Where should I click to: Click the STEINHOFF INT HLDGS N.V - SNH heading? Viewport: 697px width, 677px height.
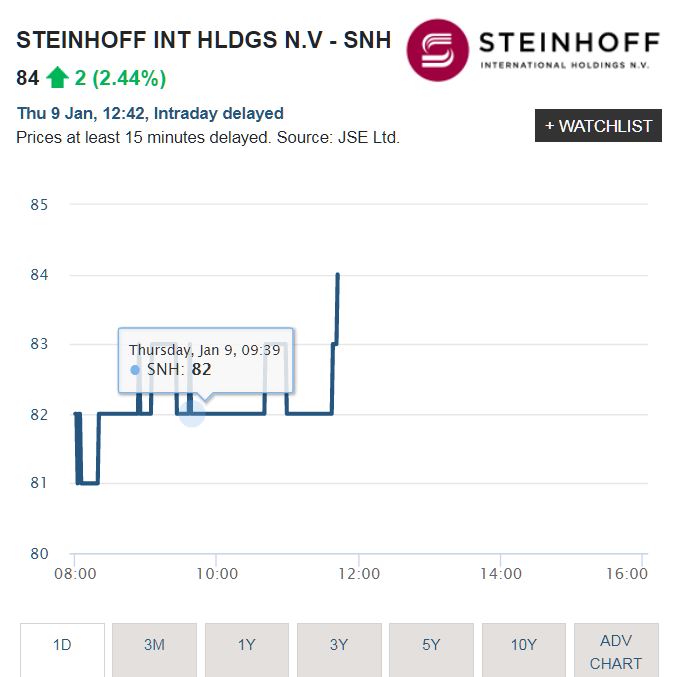pyautogui.click(x=204, y=41)
